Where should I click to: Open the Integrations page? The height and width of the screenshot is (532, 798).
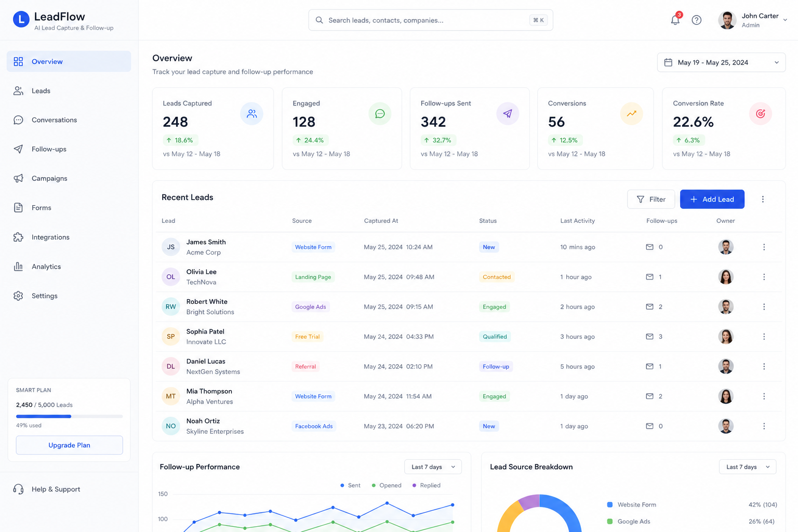(x=69, y=237)
